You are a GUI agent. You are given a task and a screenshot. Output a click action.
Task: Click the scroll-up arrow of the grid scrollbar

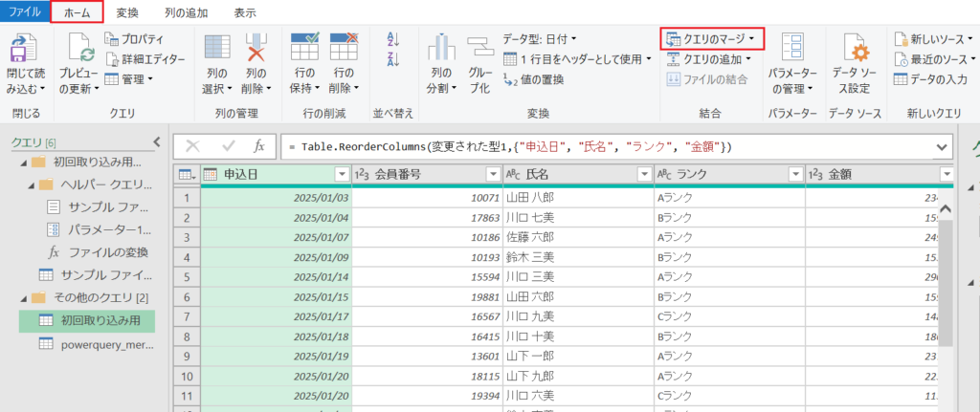click(x=946, y=208)
